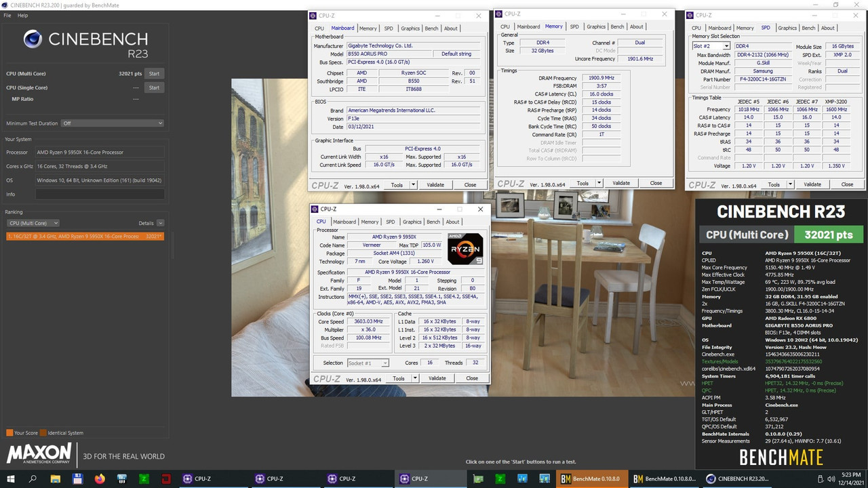868x488 pixels.
Task: Click the Part Number F4-3200C14-16GTZN field
Action: [762, 79]
